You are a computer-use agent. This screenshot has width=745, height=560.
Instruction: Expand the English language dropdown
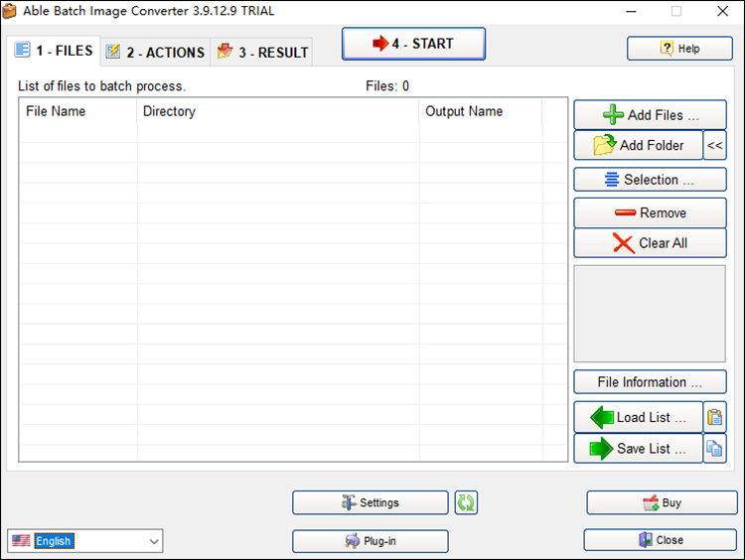click(153, 541)
